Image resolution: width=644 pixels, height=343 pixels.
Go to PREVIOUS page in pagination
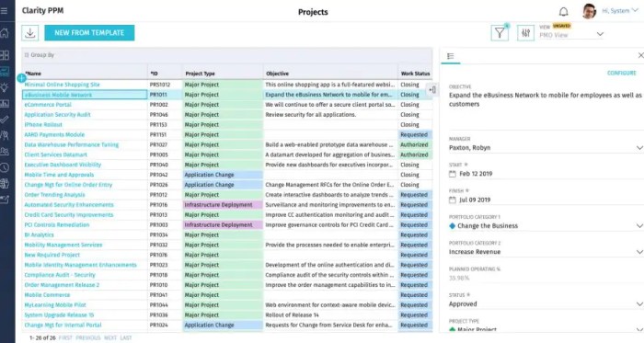click(x=88, y=337)
